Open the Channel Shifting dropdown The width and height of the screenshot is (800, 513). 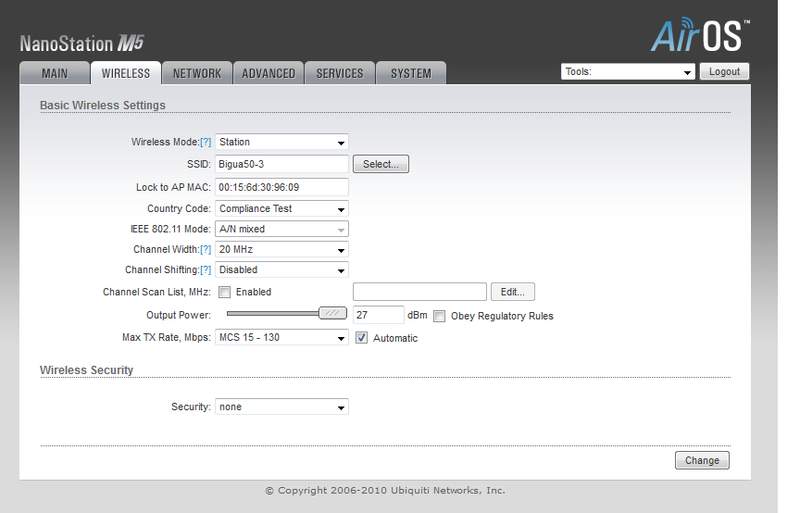[x=282, y=270]
